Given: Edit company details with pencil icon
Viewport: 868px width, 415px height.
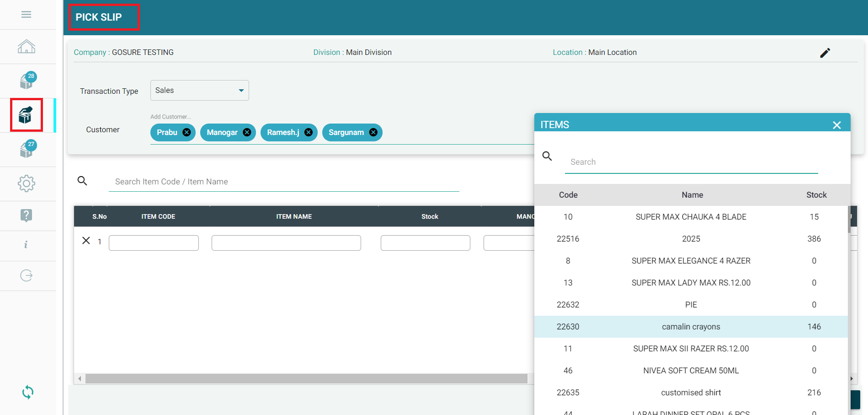Looking at the screenshot, I should [x=825, y=53].
